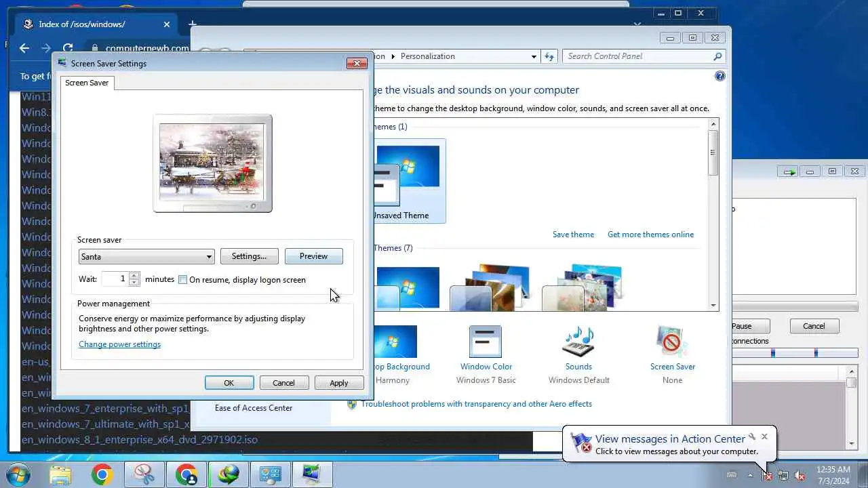The image size is (868, 488).
Task: Open Ease of Access Center link
Action: pyautogui.click(x=254, y=408)
